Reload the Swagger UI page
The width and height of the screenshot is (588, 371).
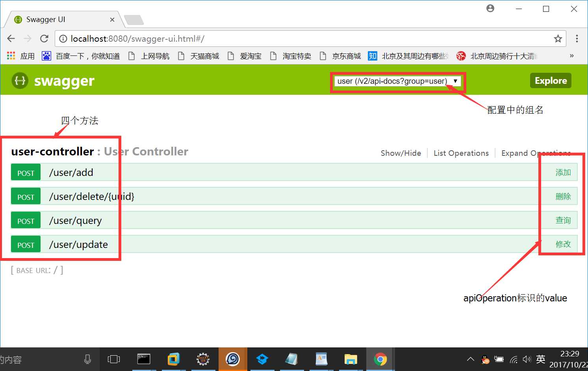44,39
